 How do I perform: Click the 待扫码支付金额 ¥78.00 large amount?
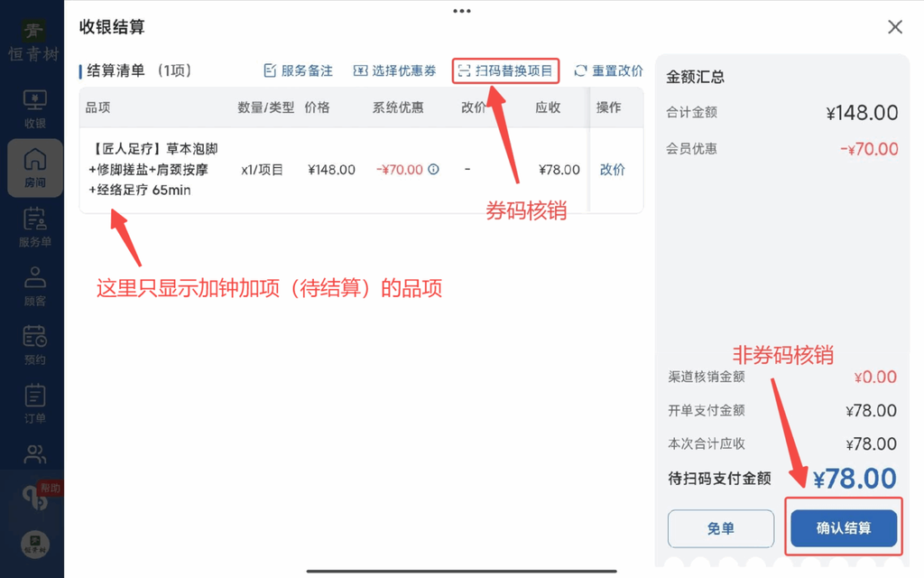(855, 479)
